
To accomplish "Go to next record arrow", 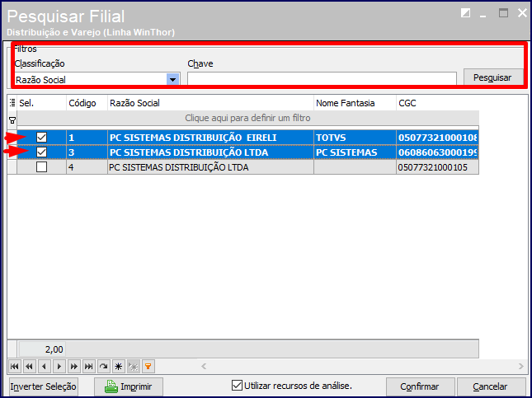I will click(59, 366).
